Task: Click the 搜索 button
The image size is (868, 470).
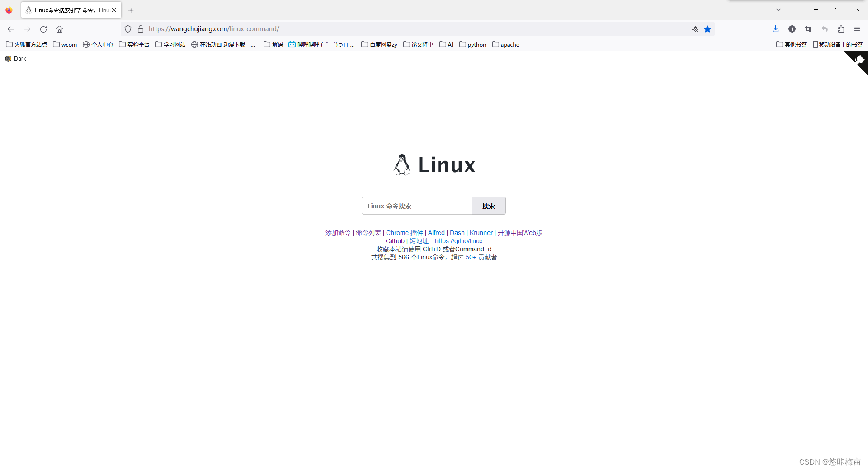Action: (x=489, y=206)
